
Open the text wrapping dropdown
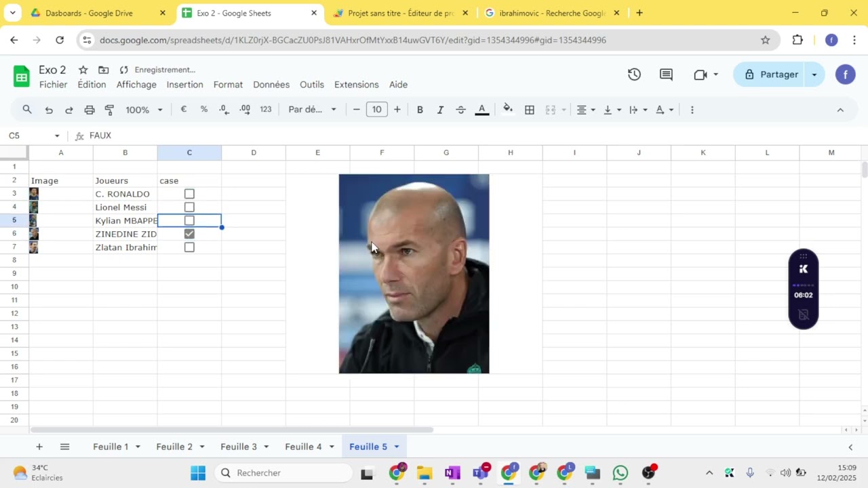click(638, 110)
